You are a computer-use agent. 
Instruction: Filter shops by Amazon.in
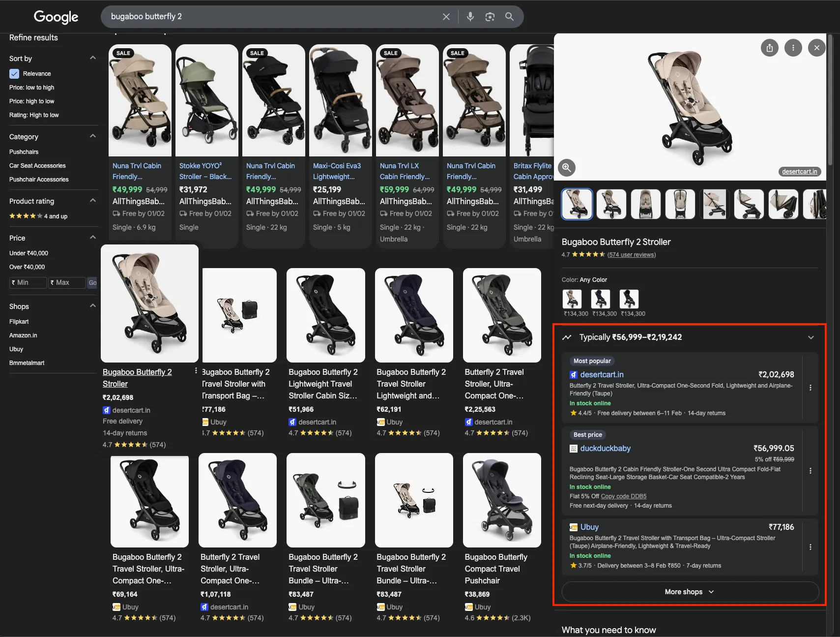(23, 335)
